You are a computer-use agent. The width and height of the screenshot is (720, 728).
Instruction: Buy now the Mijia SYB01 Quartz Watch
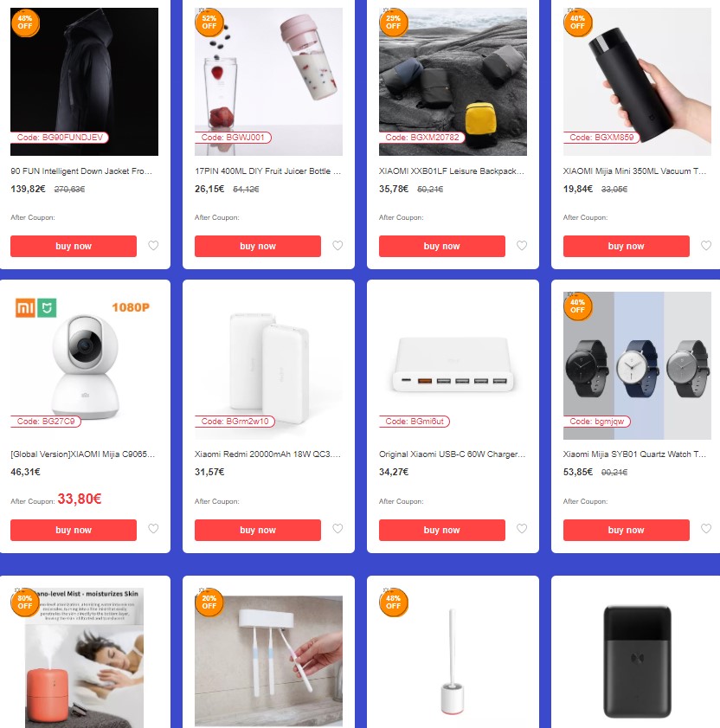point(627,530)
